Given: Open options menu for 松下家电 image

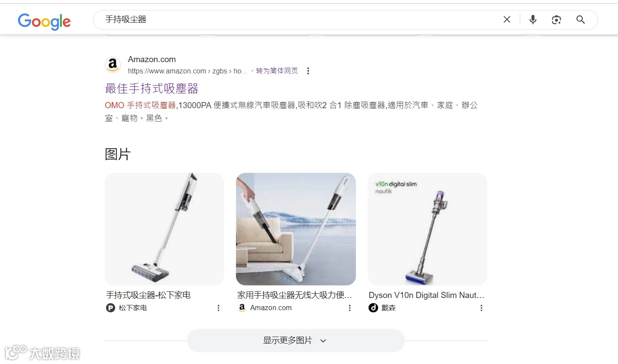Looking at the screenshot, I should (219, 308).
